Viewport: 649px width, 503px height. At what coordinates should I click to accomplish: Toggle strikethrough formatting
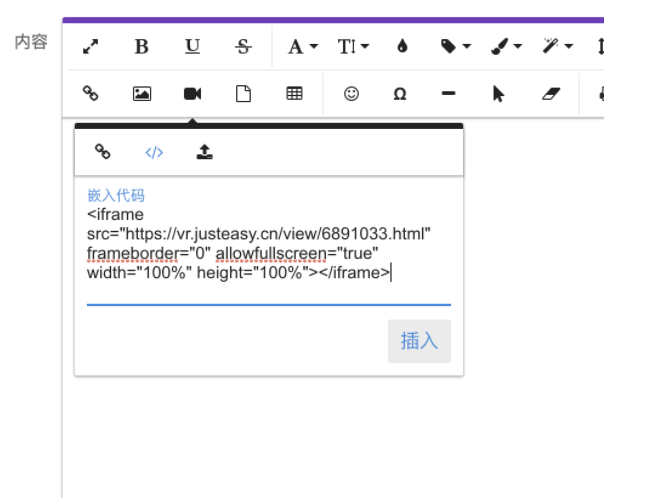click(244, 46)
